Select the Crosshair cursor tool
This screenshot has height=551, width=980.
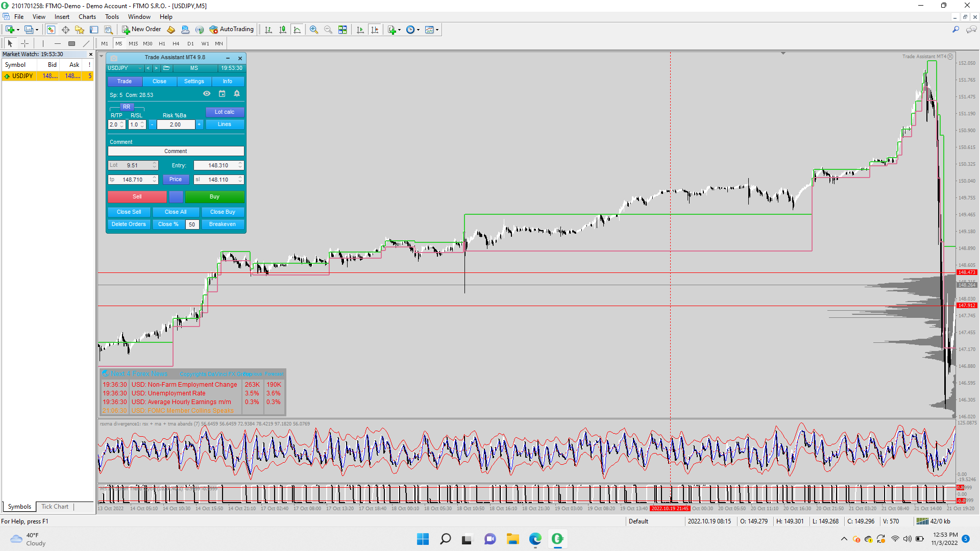[x=24, y=43]
